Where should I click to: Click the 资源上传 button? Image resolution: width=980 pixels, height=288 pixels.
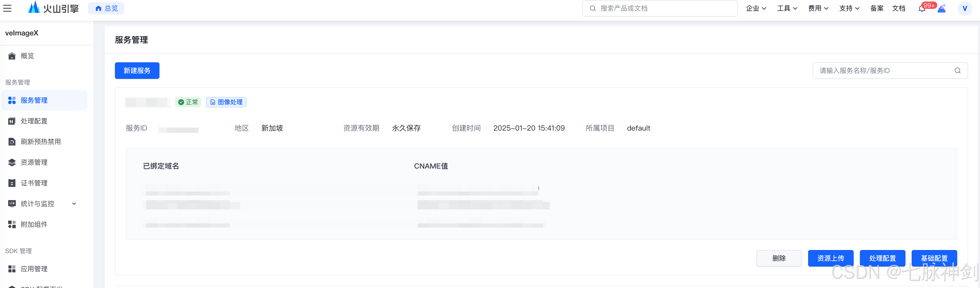(x=830, y=258)
